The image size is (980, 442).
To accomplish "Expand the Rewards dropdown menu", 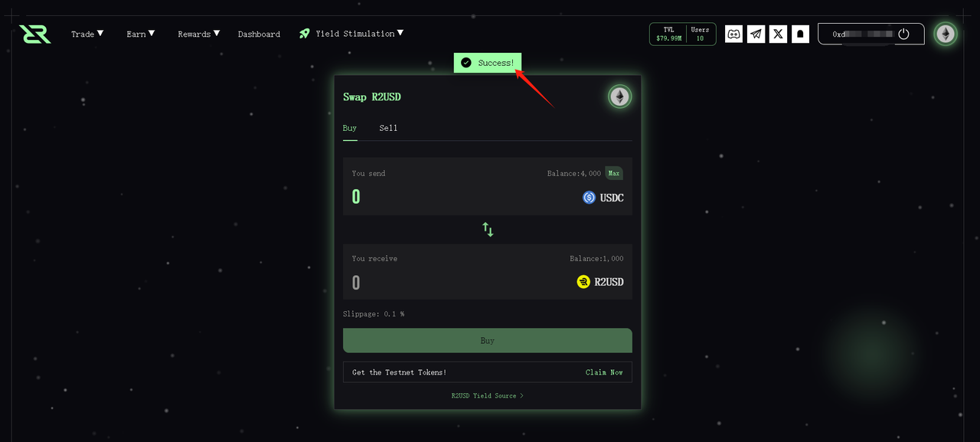I will [199, 34].
